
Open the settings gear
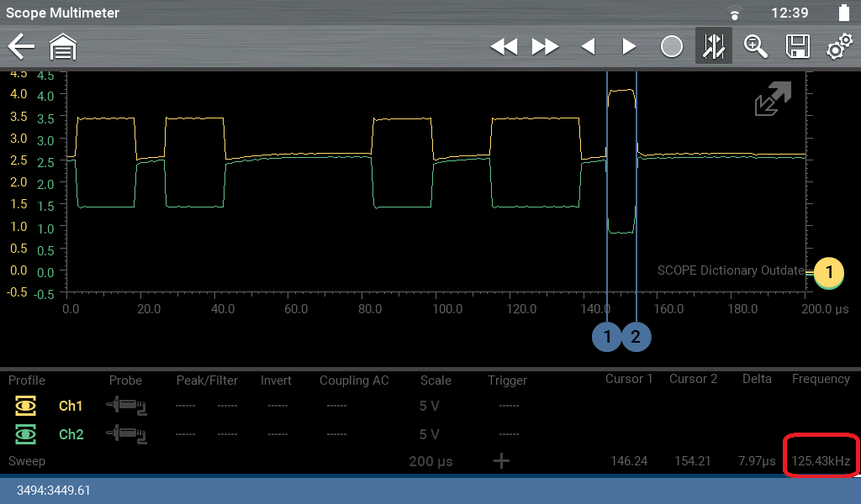[838, 47]
